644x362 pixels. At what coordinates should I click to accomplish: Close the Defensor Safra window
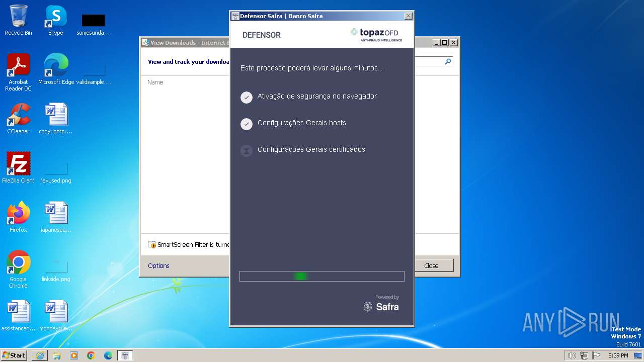click(x=408, y=16)
